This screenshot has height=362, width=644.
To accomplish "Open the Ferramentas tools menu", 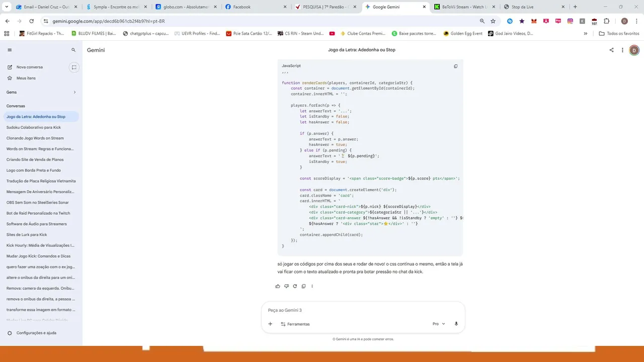I will pos(295,324).
